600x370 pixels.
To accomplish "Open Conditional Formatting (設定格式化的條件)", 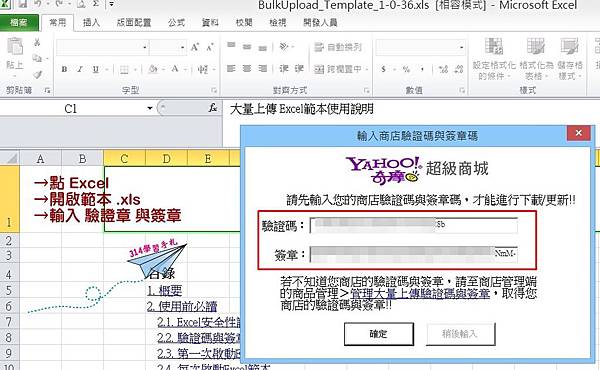I will click(494, 59).
